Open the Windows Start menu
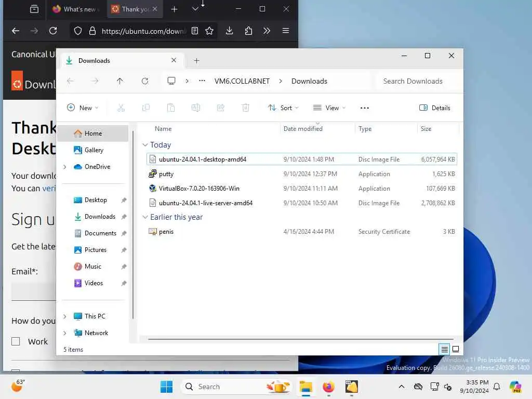This screenshot has height=399, width=532. [x=166, y=387]
